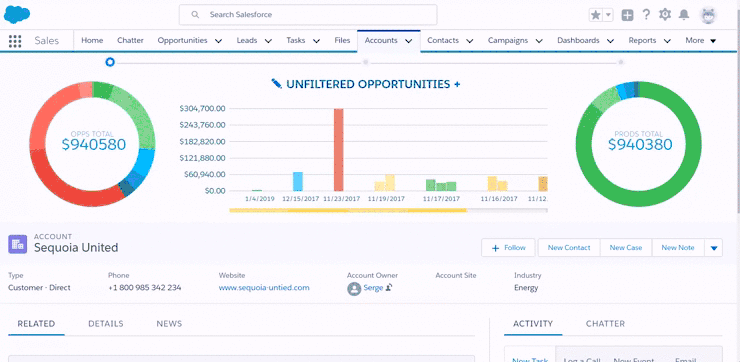
Task: Open the Chatter nav tab
Action: [x=130, y=41]
